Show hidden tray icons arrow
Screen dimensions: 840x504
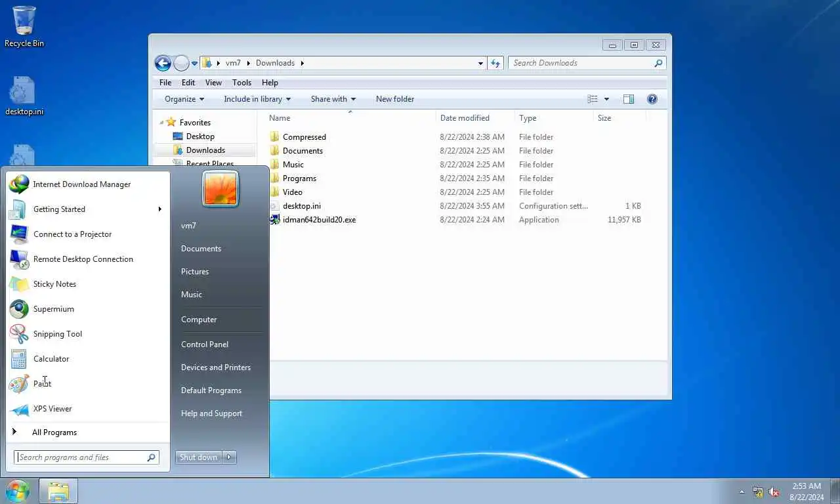coord(742,492)
